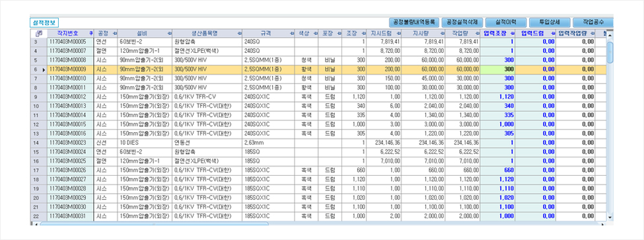Select work order 1170403M00005 cell
The height and width of the screenshot is (240, 644).
pyautogui.click(x=71, y=42)
